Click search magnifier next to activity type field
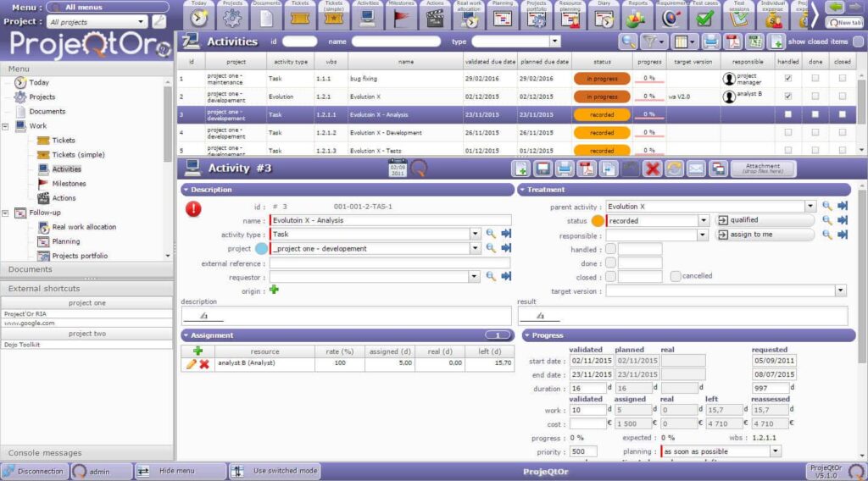The image size is (868, 481). click(490, 235)
